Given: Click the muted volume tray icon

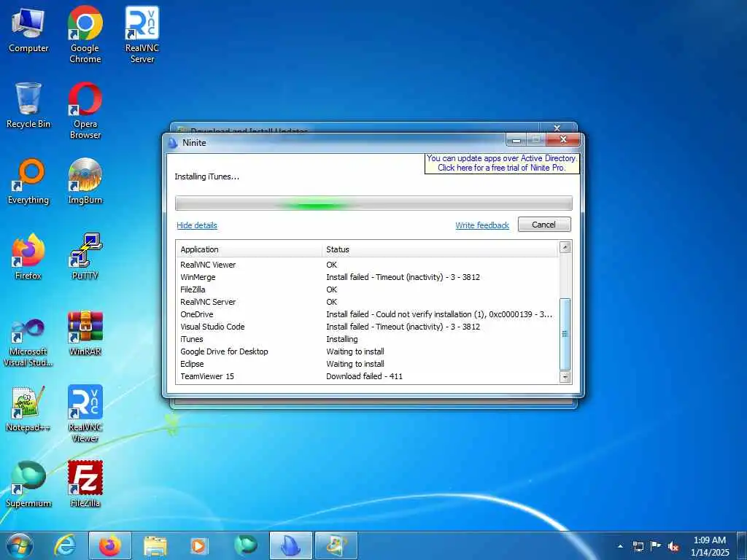Looking at the screenshot, I should pyautogui.click(x=673, y=546).
